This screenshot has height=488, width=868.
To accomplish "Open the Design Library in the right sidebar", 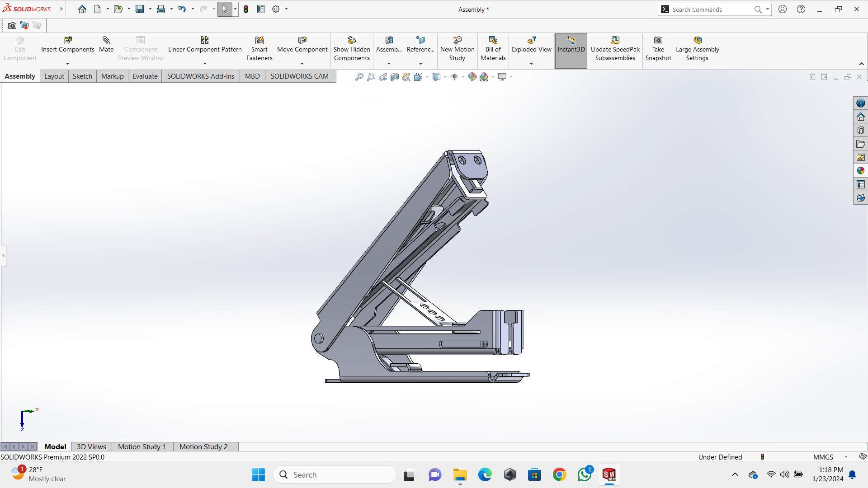I will (x=860, y=130).
